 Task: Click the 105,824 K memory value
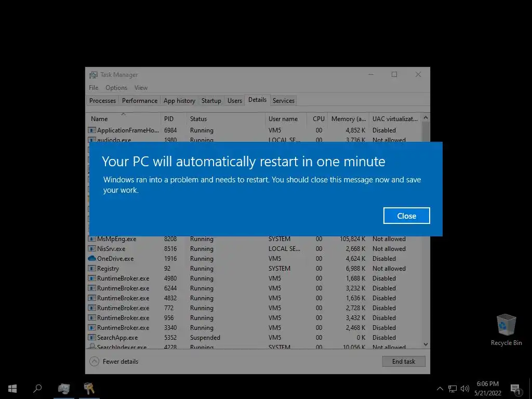click(x=353, y=239)
